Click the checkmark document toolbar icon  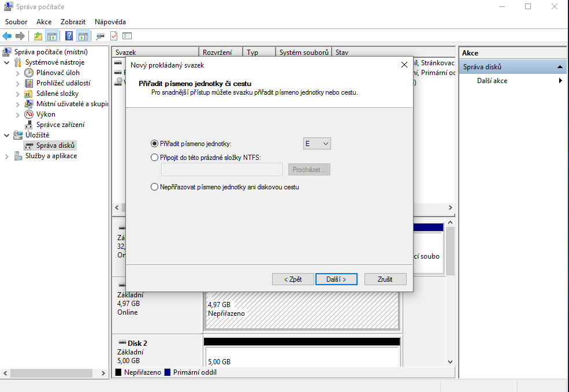tap(114, 36)
